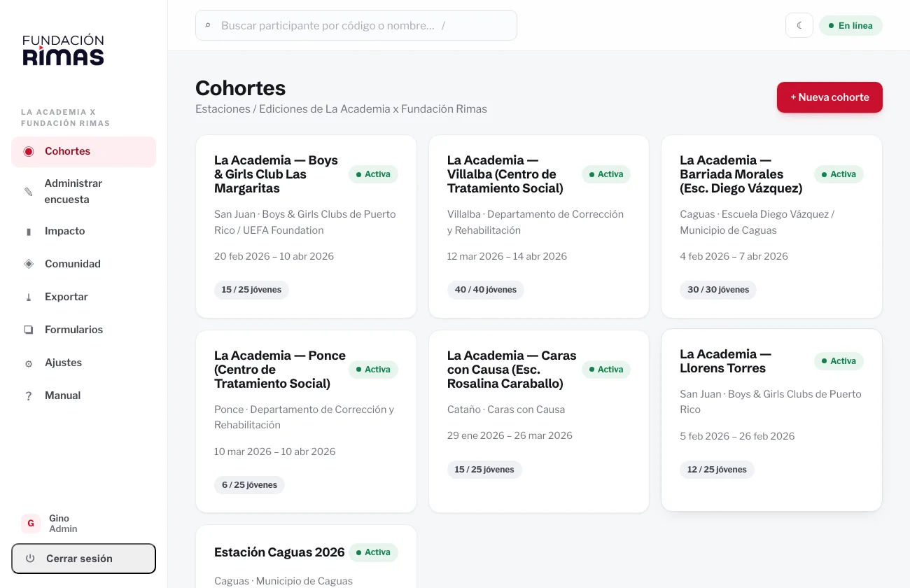Click the En línea status badge
The height and width of the screenshot is (588, 910).
(850, 26)
